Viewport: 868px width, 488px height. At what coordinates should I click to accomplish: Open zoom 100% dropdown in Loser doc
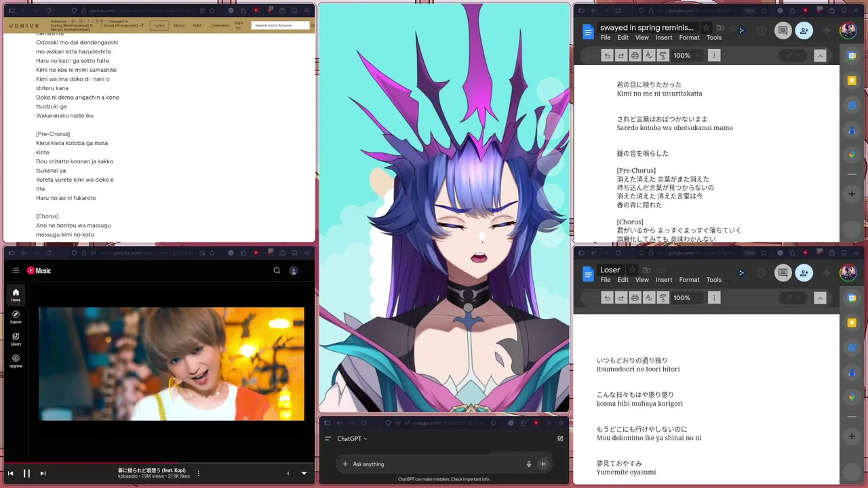coord(686,298)
